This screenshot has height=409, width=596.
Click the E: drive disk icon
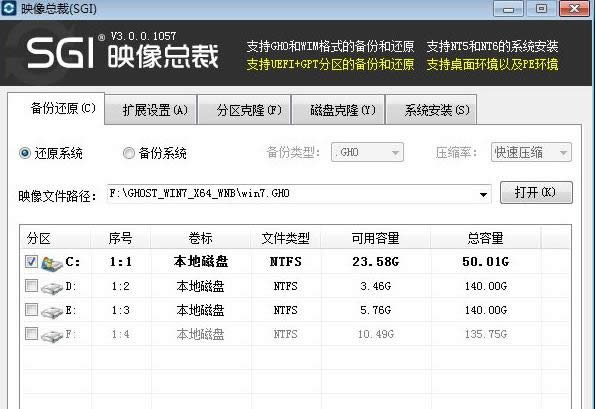pyautogui.click(x=52, y=311)
